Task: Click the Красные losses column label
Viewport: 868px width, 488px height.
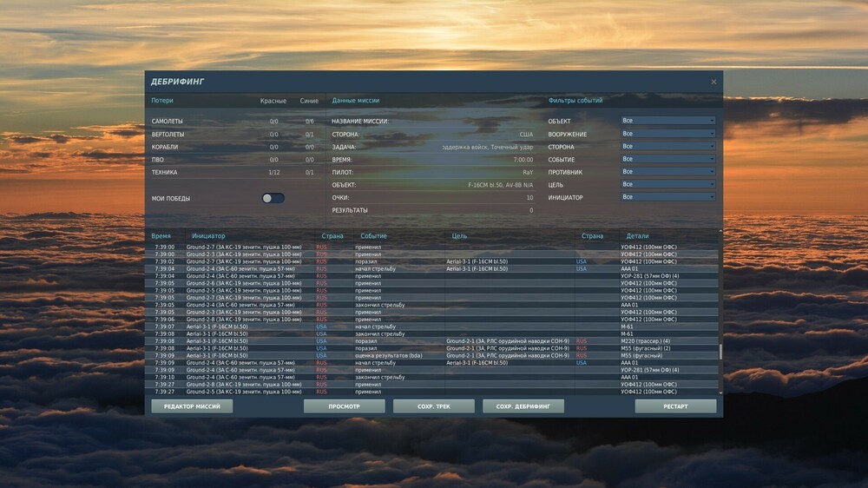Action: (x=273, y=102)
